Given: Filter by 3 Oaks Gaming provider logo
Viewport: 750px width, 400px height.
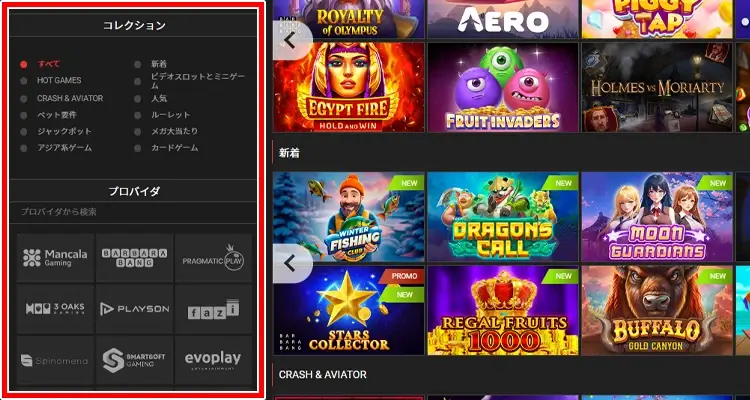Looking at the screenshot, I should point(55,309).
